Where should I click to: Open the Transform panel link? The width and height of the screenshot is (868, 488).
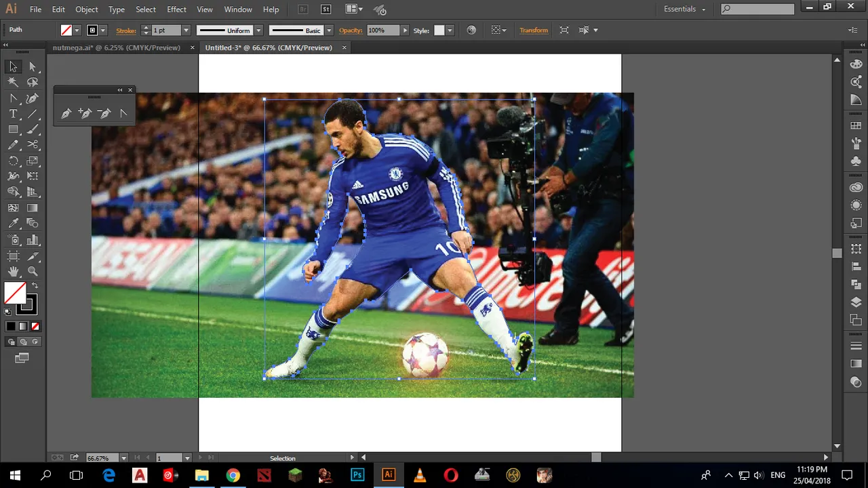point(534,30)
